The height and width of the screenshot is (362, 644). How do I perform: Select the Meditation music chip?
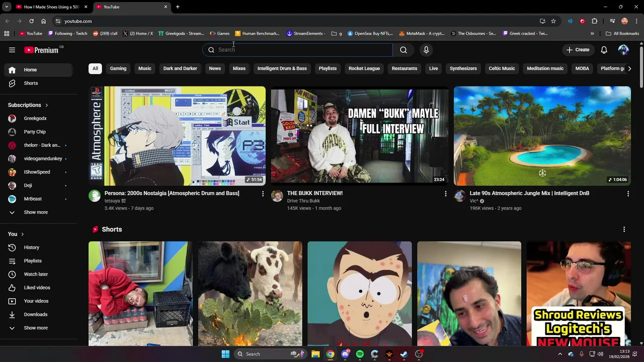[x=545, y=68]
